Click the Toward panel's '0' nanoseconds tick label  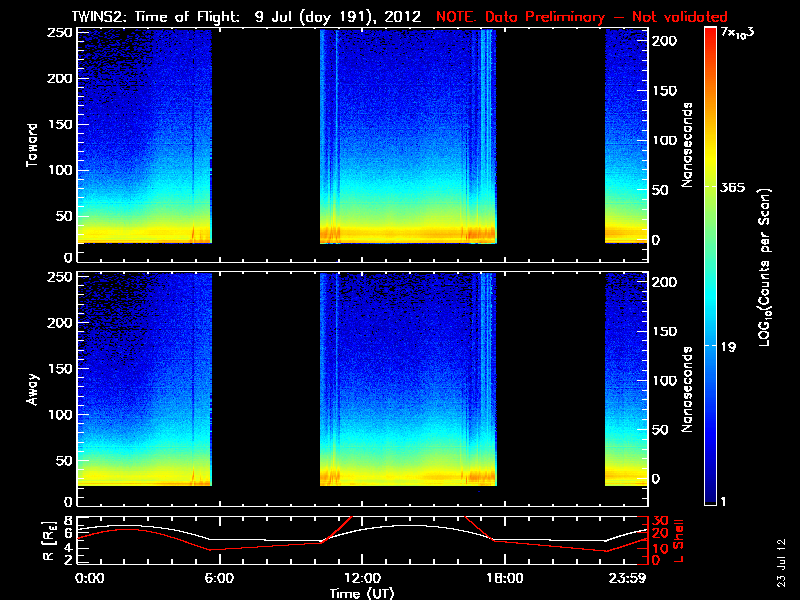[x=656, y=240]
